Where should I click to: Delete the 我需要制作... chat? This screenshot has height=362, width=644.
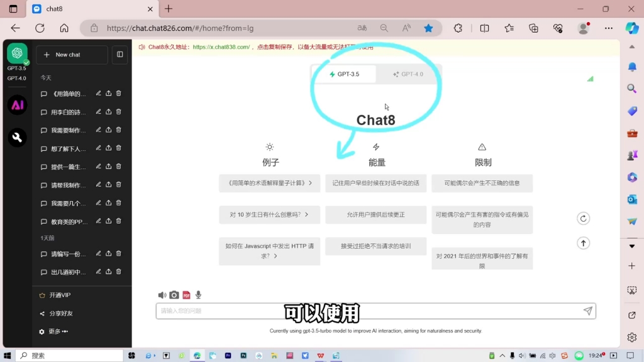click(119, 129)
